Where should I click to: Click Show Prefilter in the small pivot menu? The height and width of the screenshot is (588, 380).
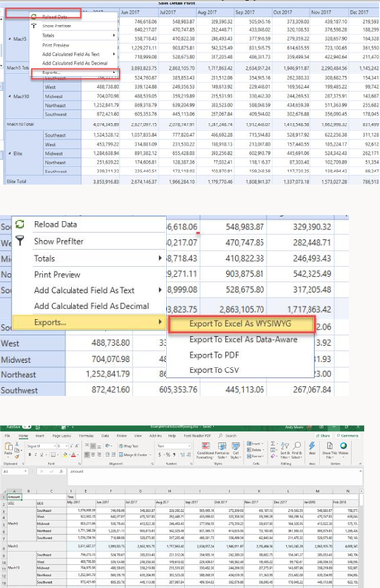point(56,25)
